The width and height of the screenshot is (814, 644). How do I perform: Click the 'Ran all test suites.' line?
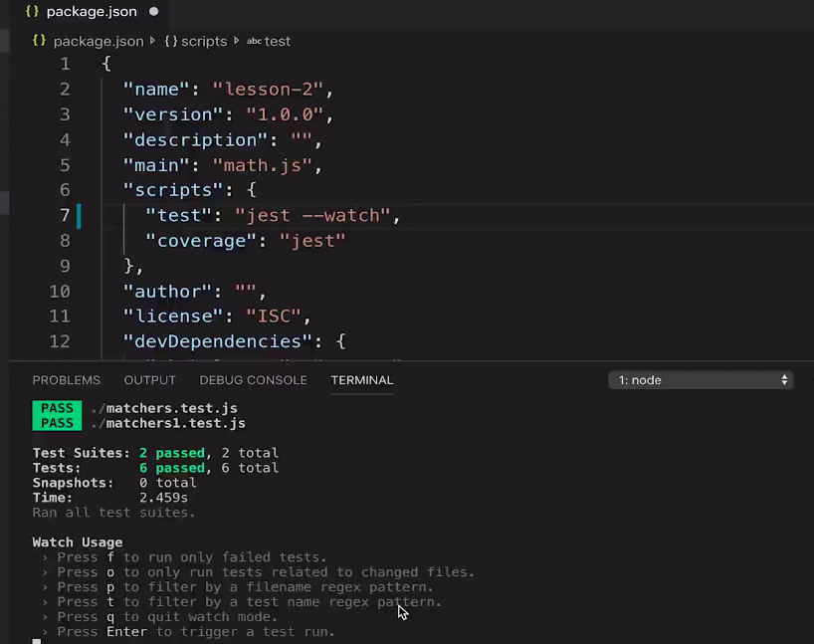[113, 513]
